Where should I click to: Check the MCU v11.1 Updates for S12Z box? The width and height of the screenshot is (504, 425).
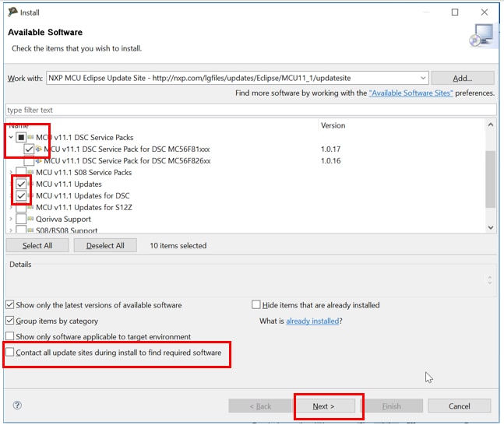pyautogui.click(x=20, y=208)
